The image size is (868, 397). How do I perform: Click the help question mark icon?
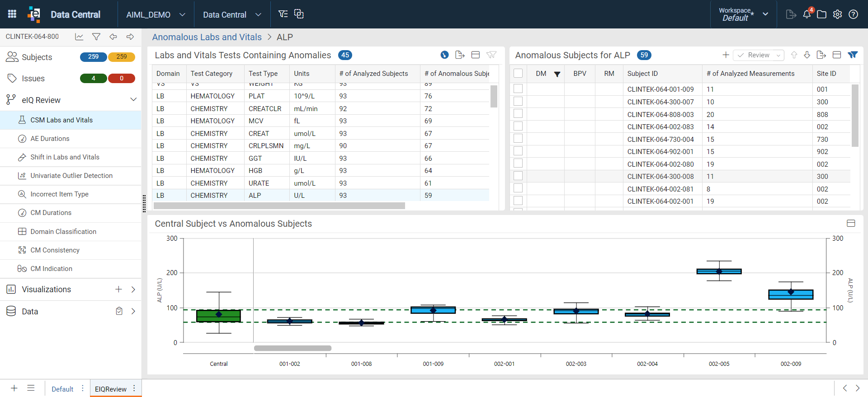(x=853, y=14)
